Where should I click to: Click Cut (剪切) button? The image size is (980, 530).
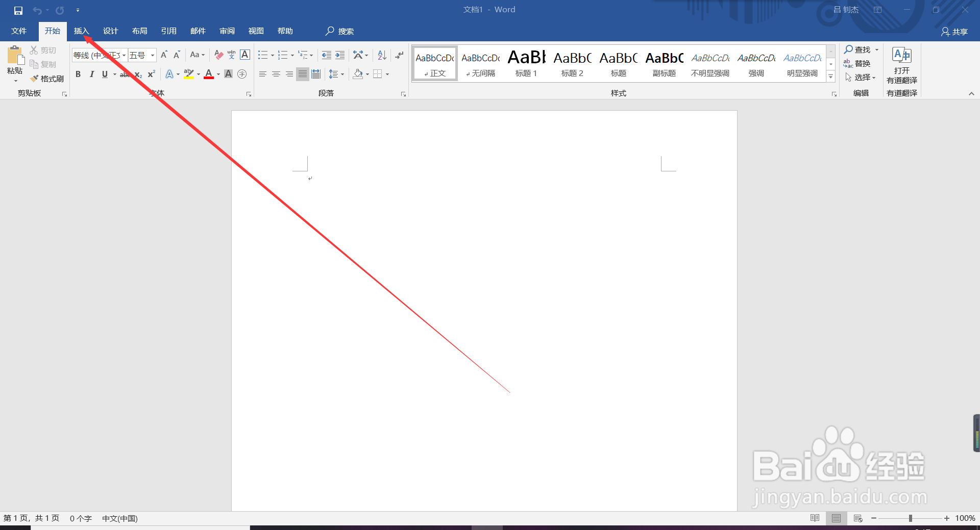pyautogui.click(x=43, y=50)
